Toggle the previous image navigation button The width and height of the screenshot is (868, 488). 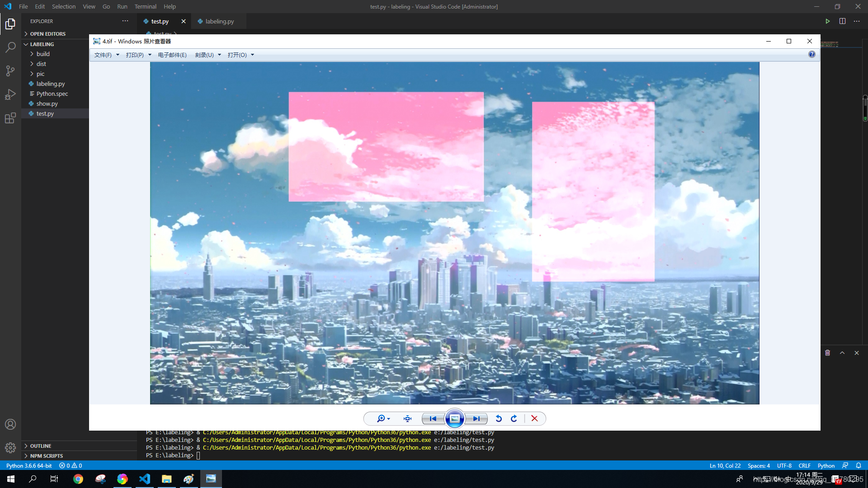click(x=432, y=418)
